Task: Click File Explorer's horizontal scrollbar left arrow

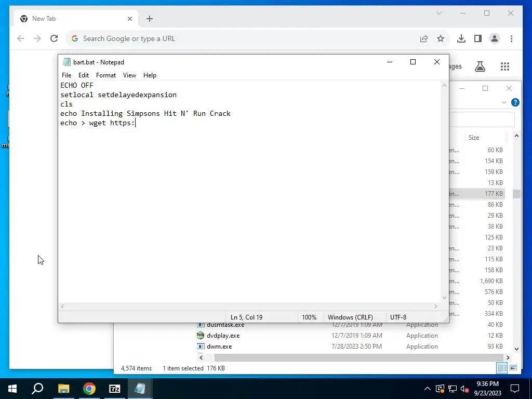Action: click(201, 357)
